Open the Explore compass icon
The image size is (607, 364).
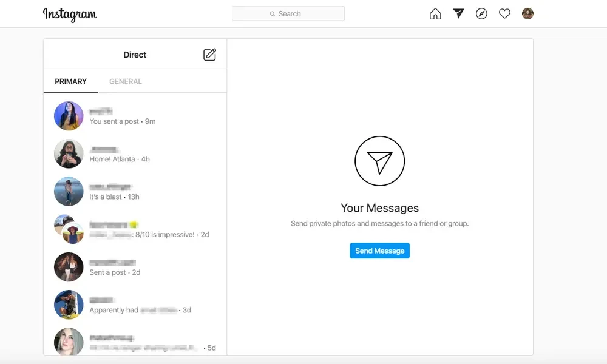coord(481,13)
